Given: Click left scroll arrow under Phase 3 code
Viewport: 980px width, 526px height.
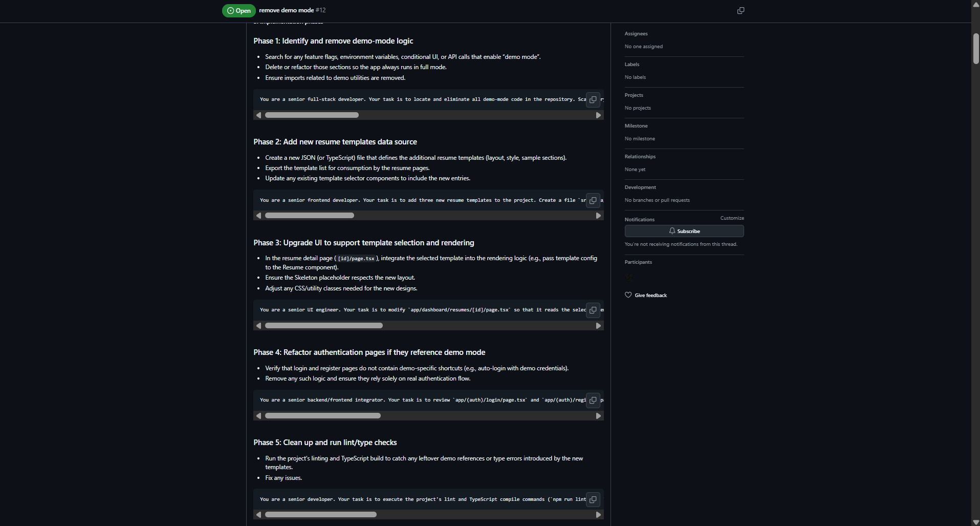Looking at the screenshot, I should tap(258, 326).
